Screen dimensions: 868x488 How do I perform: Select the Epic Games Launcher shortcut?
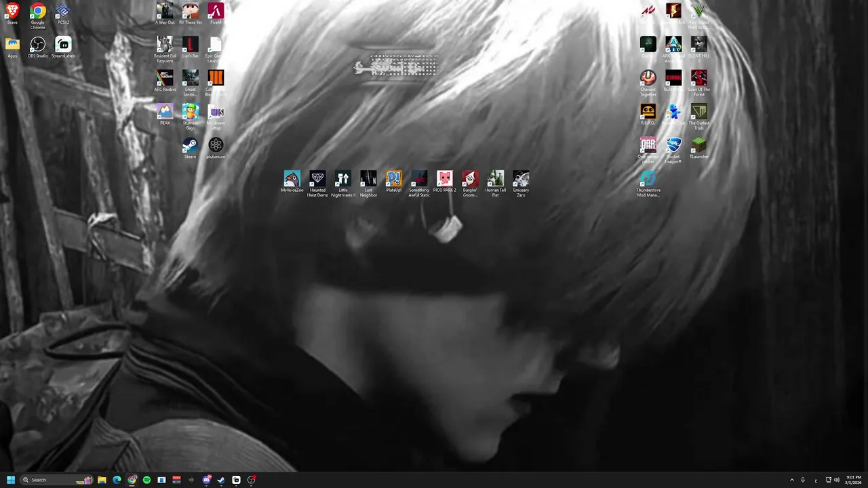point(216,50)
